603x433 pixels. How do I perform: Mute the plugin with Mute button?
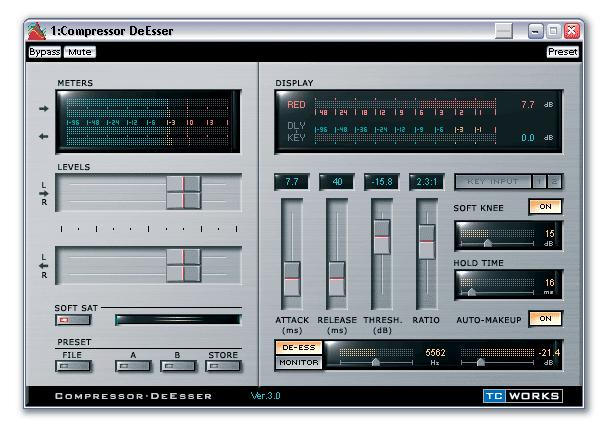[x=80, y=52]
